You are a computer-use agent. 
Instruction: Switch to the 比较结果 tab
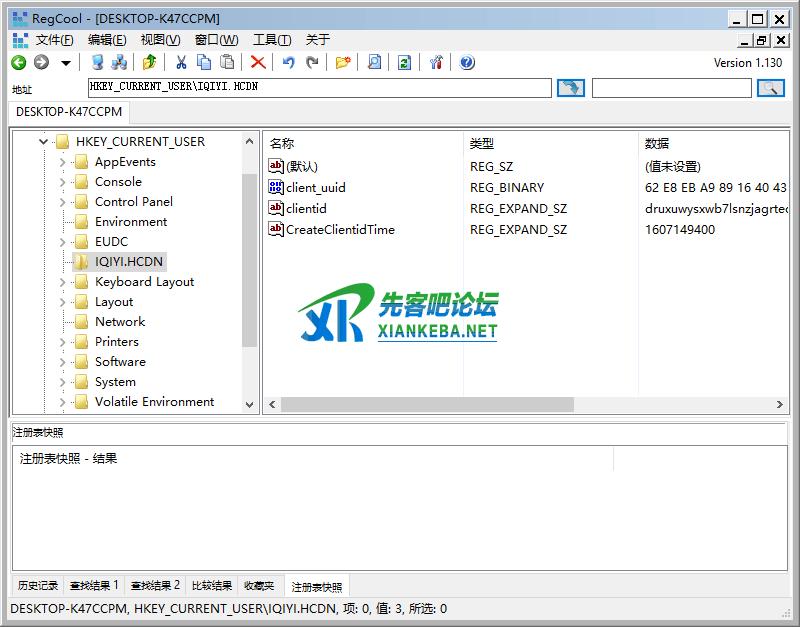[x=212, y=586]
